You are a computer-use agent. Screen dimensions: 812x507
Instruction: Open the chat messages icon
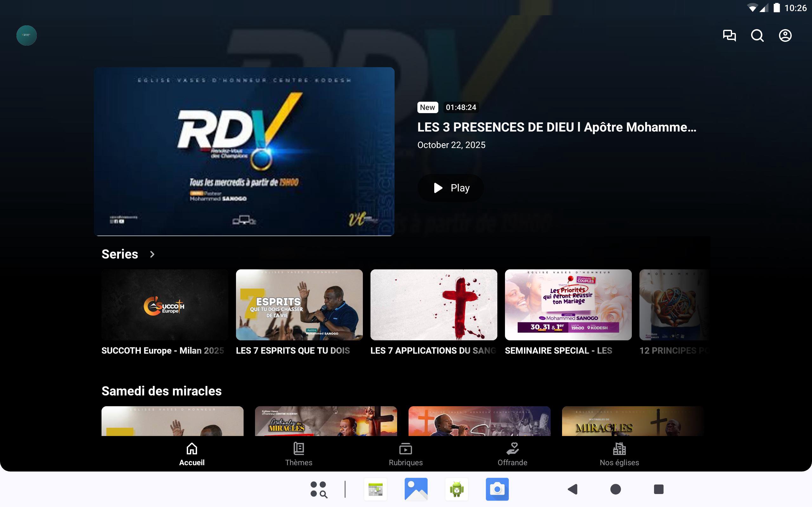[x=729, y=35]
